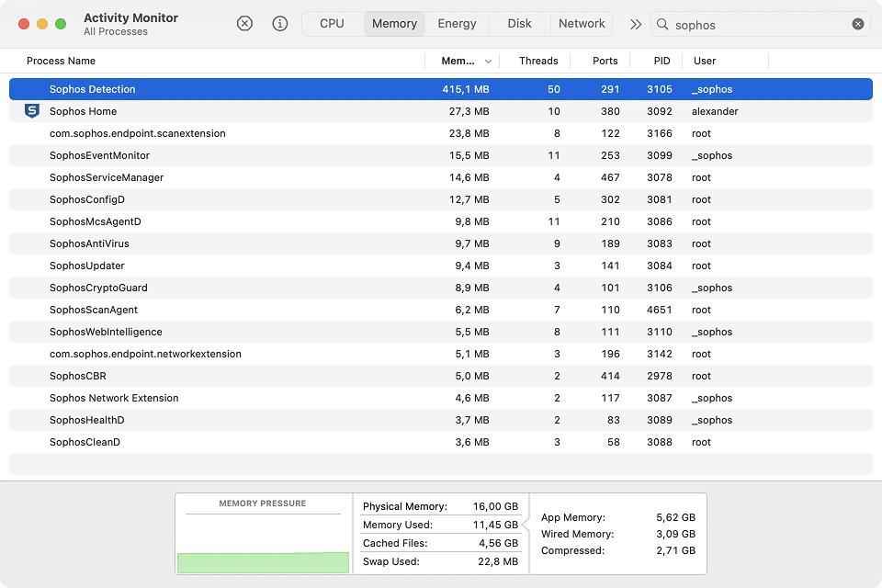The image size is (882, 588).
Task: Select the SophosEventMonitor process row
Action: click(x=99, y=155)
